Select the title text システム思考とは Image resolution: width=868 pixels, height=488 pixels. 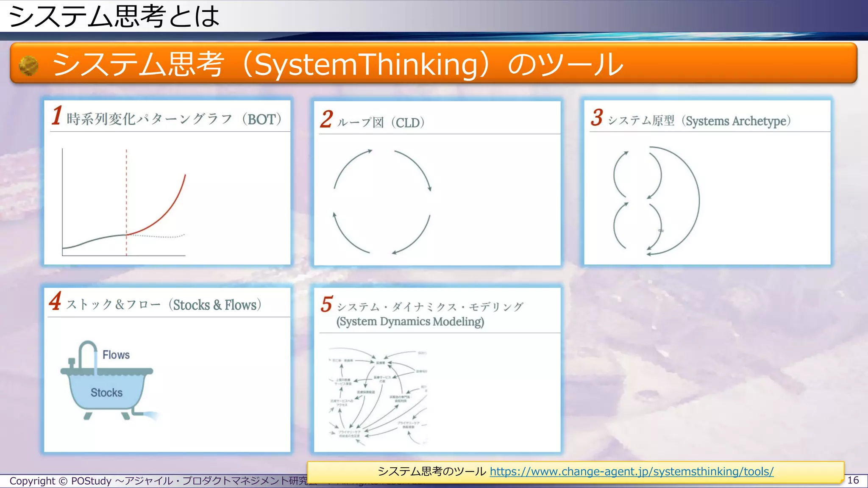(114, 16)
